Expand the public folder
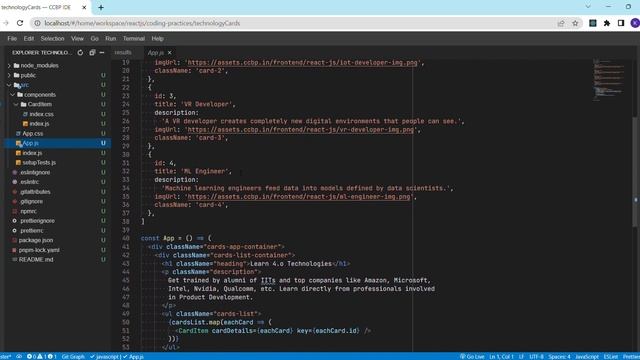 pyautogui.click(x=28, y=75)
